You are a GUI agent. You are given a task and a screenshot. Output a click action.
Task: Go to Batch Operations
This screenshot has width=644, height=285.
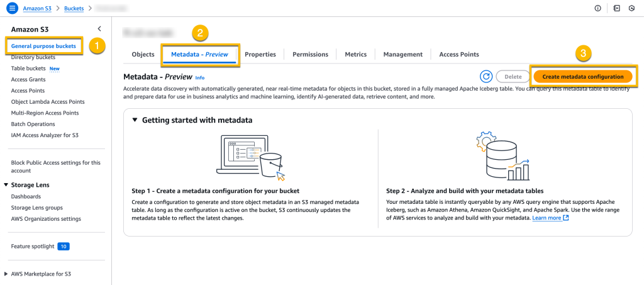coord(33,123)
